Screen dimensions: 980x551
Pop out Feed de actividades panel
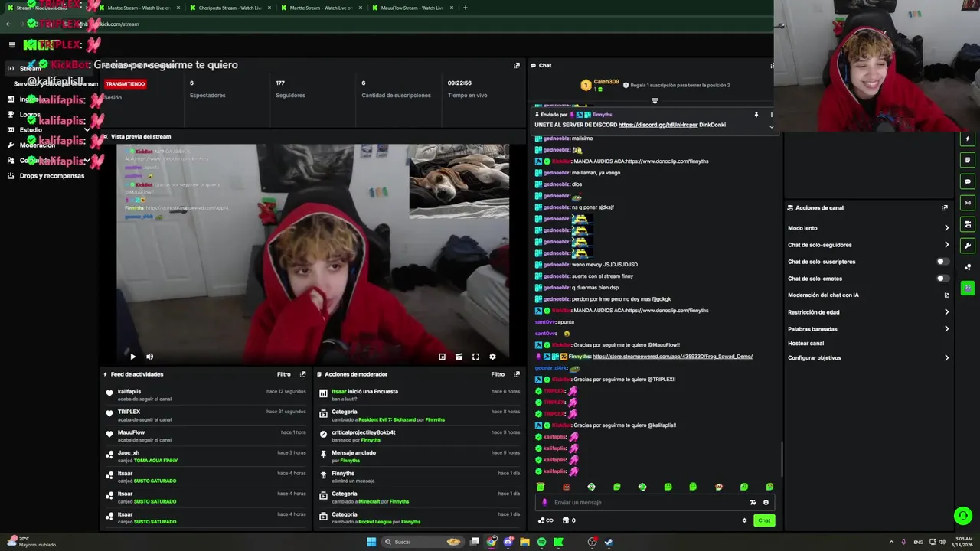302,374
